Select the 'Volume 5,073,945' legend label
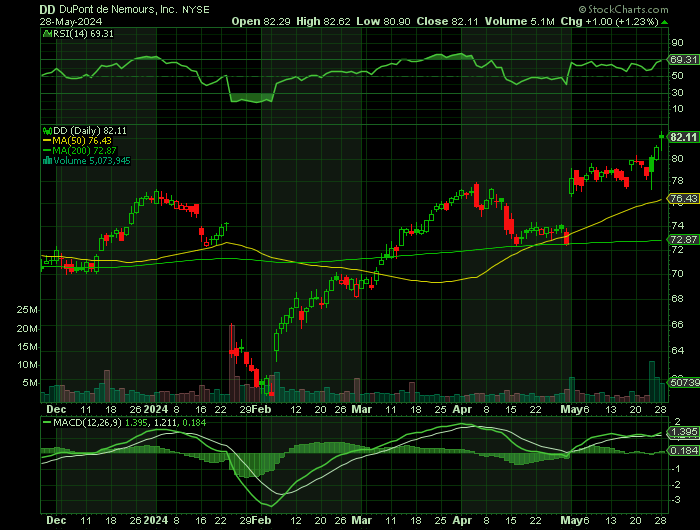 tap(92, 161)
